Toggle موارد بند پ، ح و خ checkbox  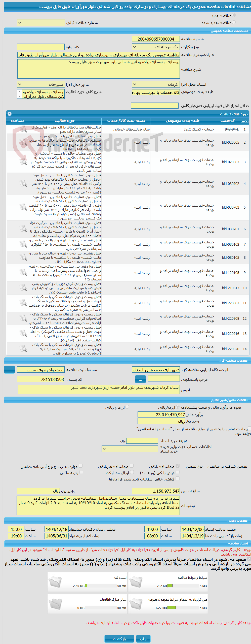[81, 466]
